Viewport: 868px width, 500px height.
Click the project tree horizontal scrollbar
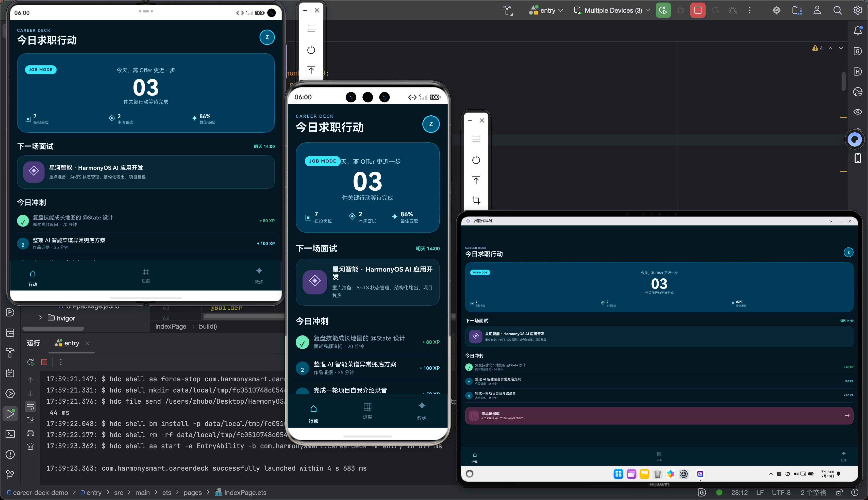[x=53, y=329]
